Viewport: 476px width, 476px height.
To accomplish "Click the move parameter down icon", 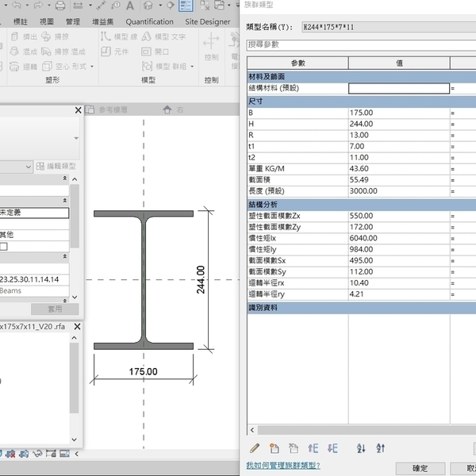I will [332, 449].
